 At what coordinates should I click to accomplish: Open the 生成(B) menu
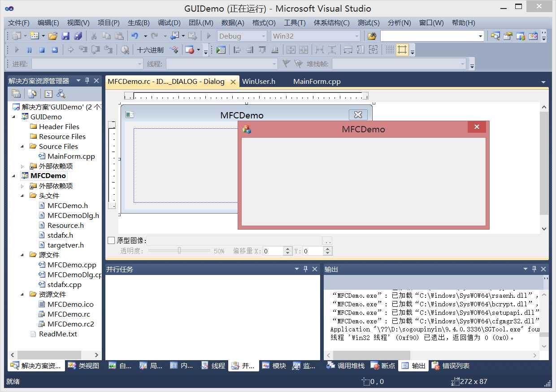click(x=139, y=23)
